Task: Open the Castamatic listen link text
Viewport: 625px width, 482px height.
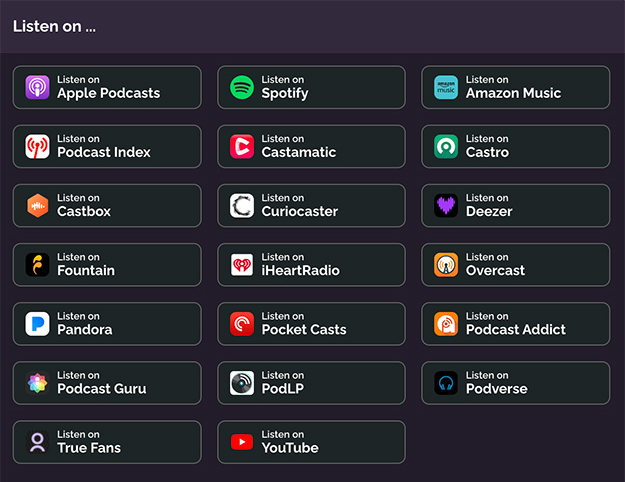Action: [299, 152]
